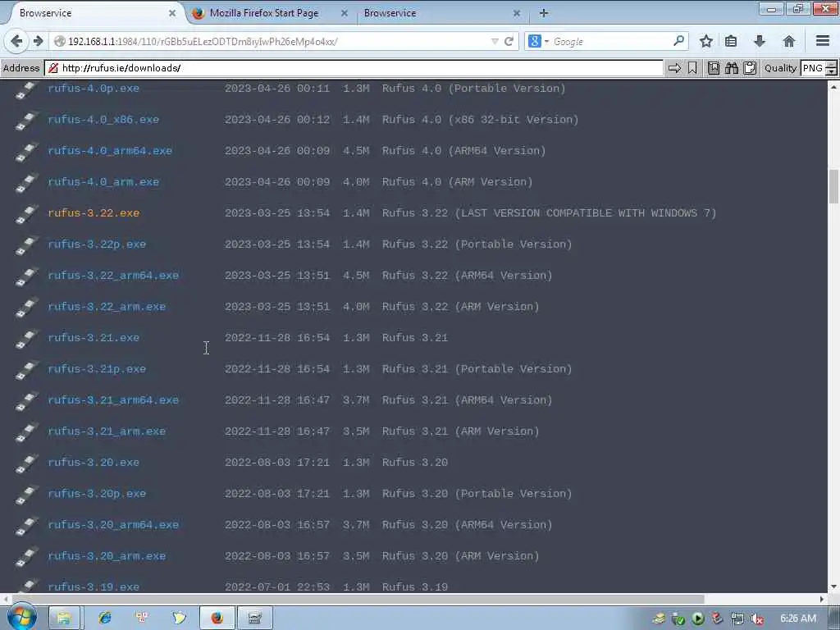Open the rufus-3.21_arm64.exe link
The height and width of the screenshot is (630, 840).
pos(113,400)
